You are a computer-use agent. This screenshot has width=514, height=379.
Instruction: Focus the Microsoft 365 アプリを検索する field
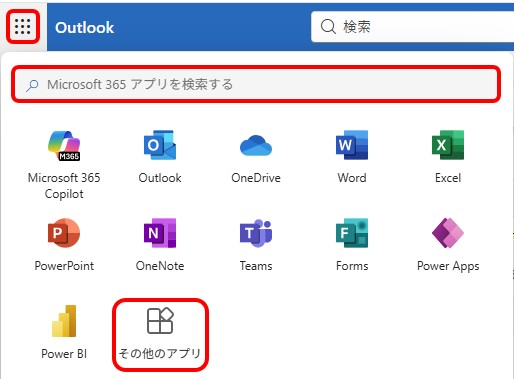point(256,84)
